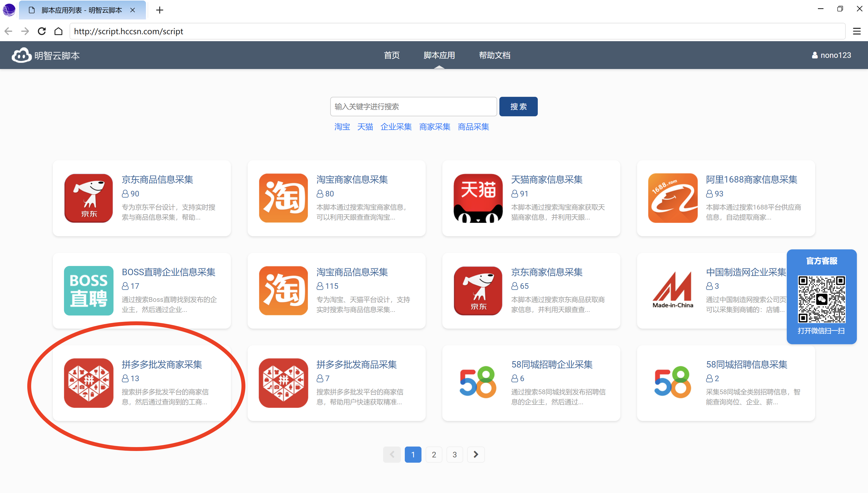The width and height of the screenshot is (868, 493).
Task: Click the 拼多多批发商家采集 icon
Action: coord(88,383)
